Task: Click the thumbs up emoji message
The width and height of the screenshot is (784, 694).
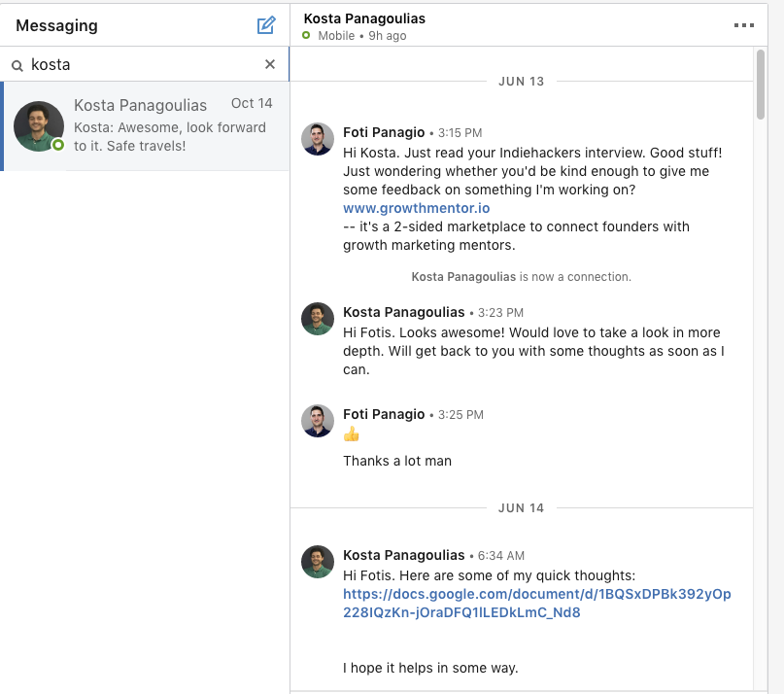Action: pos(352,434)
